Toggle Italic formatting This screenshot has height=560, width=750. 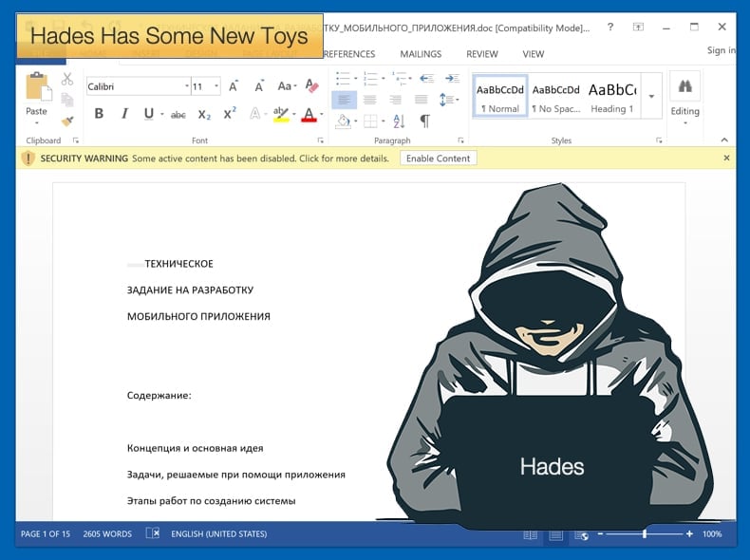(x=124, y=113)
